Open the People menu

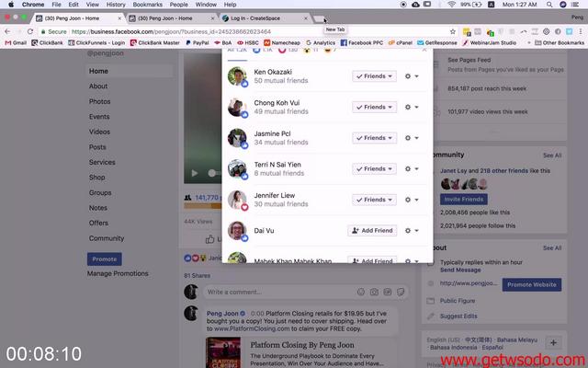click(x=178, y=5)
